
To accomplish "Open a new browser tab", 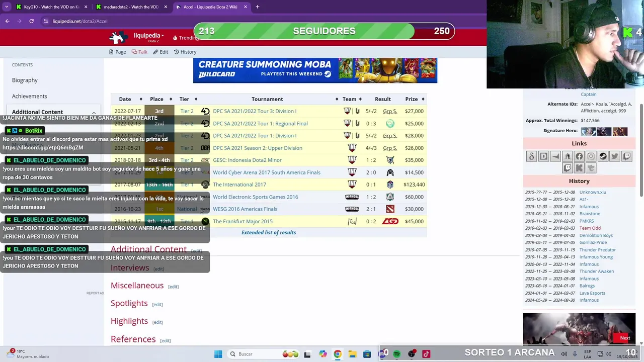I will [x=257, y=7].
